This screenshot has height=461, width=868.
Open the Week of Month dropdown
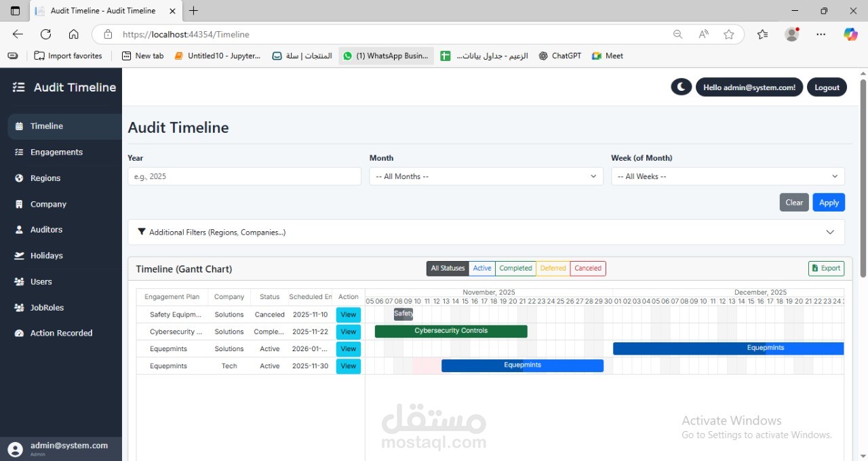(727, 176)
